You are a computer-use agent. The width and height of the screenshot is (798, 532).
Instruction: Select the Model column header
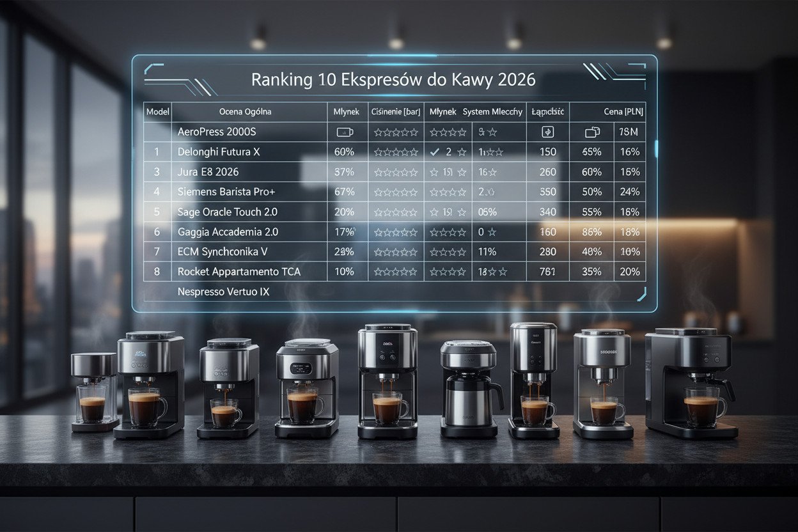[x=157, y=112]
